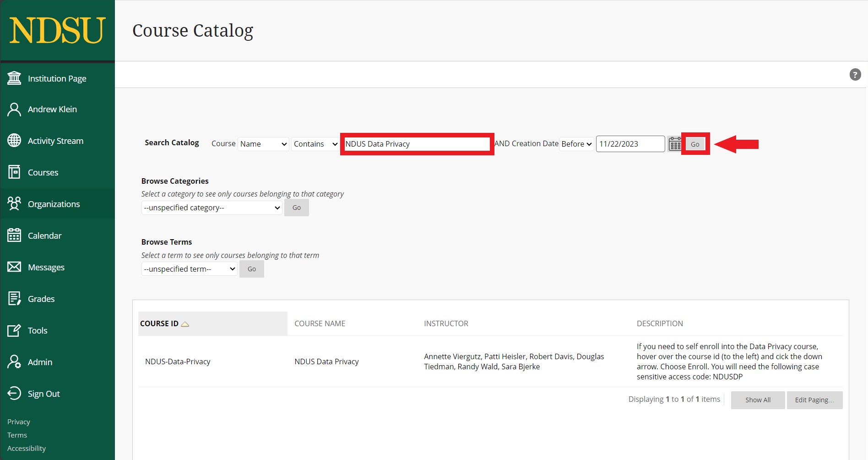Open the Before creation date dropdown
Viewport: 868px width, 460px height.
tap(576, 144)
